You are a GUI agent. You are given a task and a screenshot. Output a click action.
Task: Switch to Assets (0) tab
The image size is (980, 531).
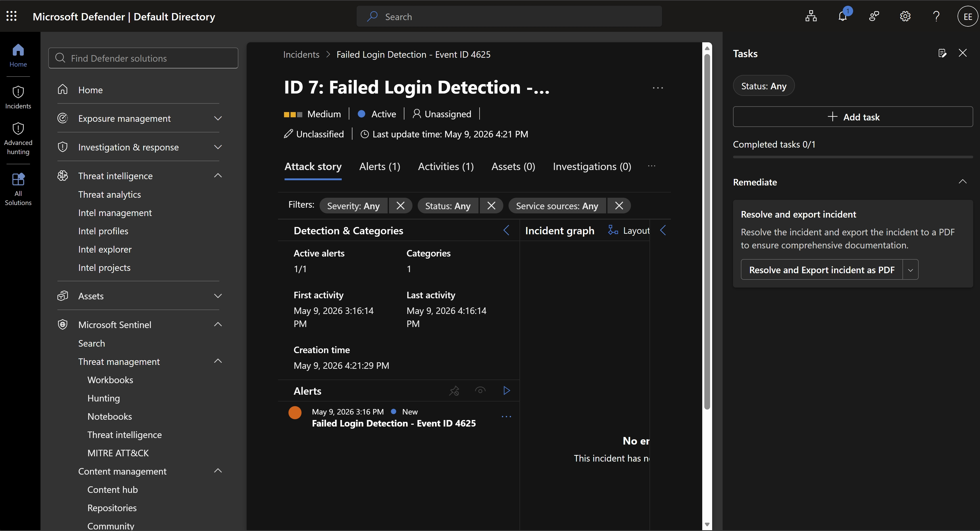(x=513, y=166)
